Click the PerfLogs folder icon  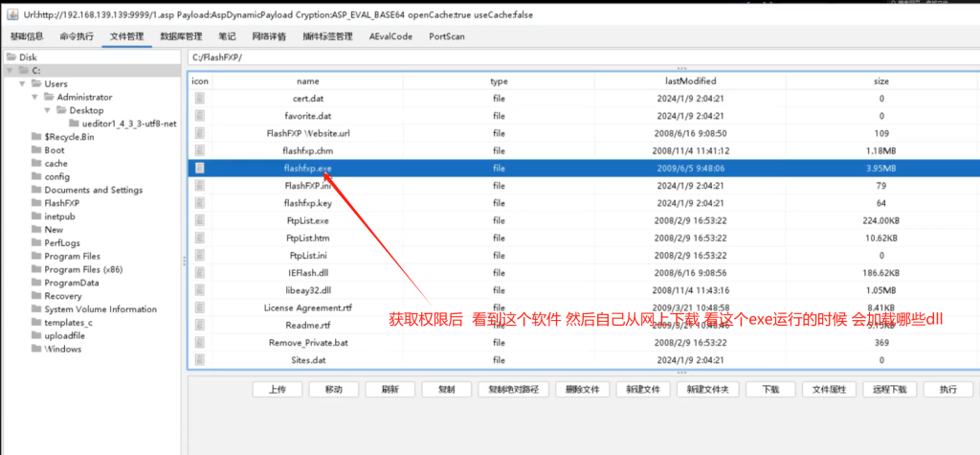pyautogui.click(x=36, y=243)
